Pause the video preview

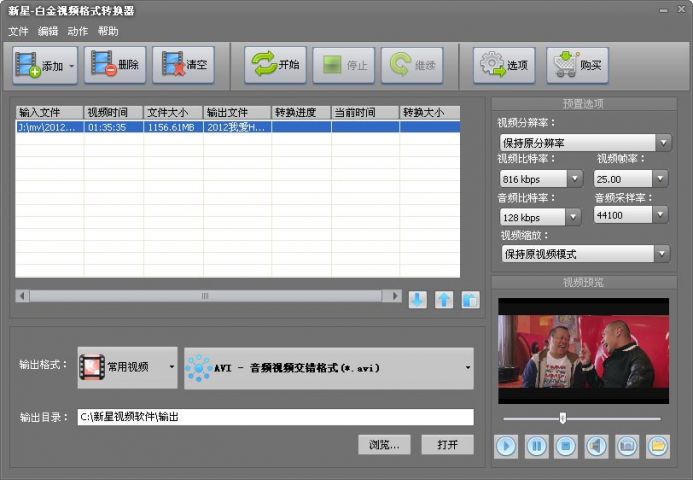(x=537, y=446)
